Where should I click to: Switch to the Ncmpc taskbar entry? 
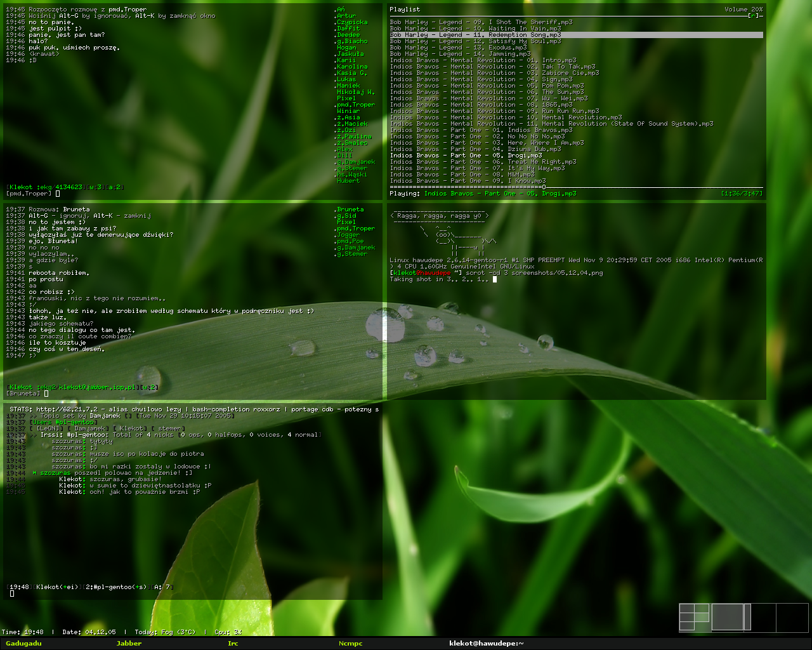pyautogui.click(x=350, y=643)
